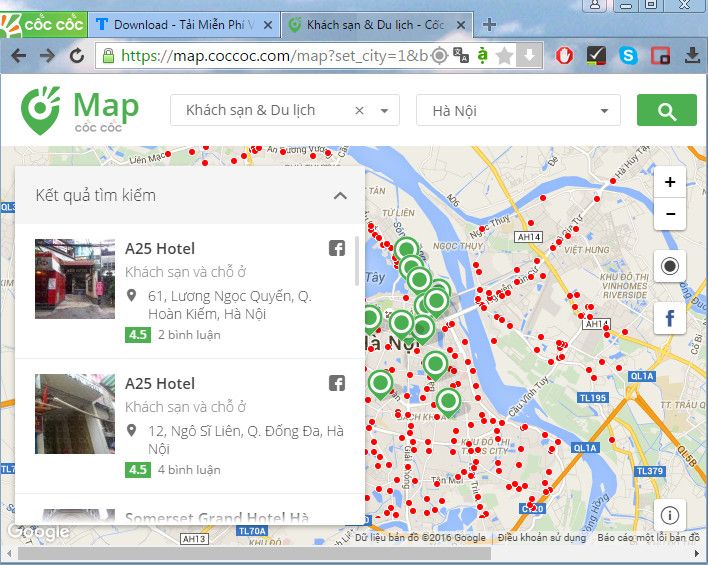This screenshot has height=565, width=708.
Task: Open the Skype extension icon
Action: (627, 56)
